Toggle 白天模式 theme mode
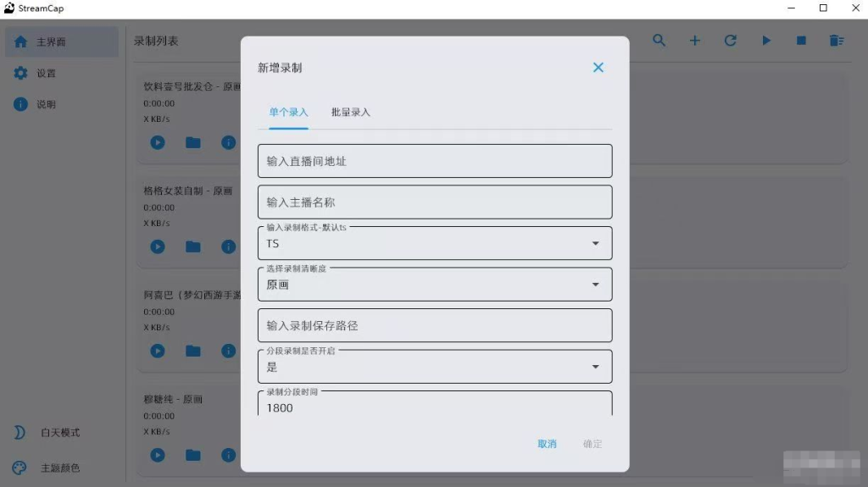The height and width of the screenshot is (487, 868). (x=60, y=433)
